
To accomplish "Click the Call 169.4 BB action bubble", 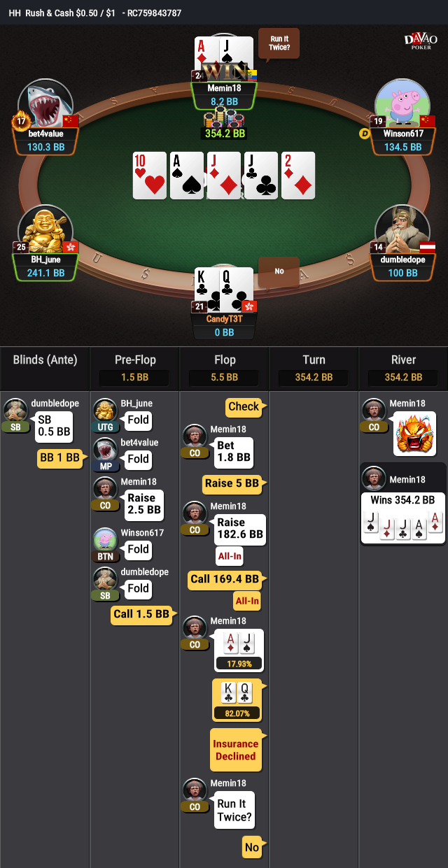I will coord(225,579).
